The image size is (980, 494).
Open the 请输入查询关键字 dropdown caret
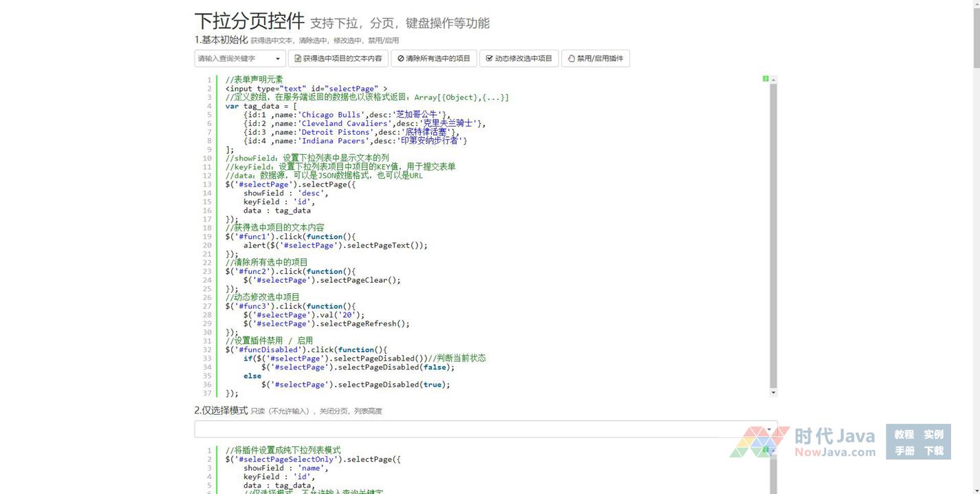pos(278,58)
